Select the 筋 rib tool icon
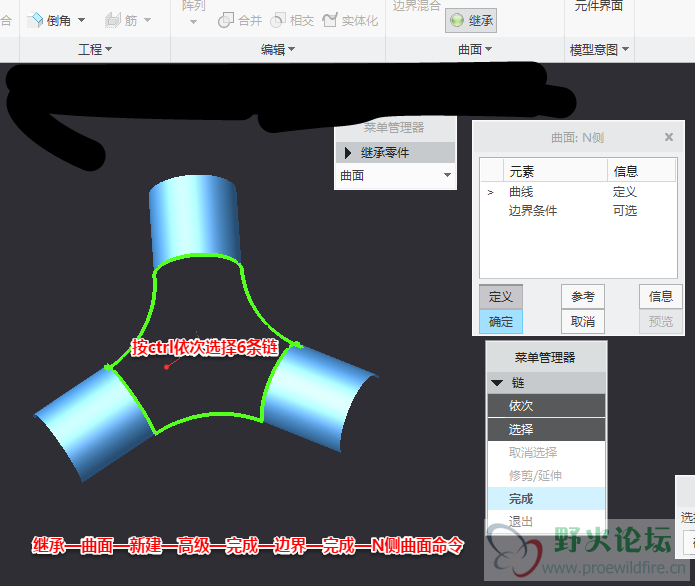 (x=113, y=20)
